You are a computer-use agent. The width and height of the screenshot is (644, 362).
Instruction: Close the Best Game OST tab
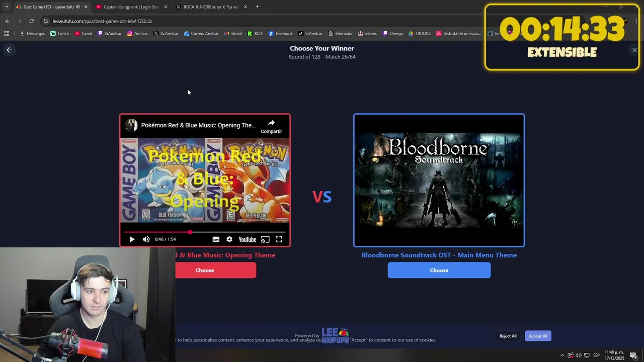click(86, 7)
